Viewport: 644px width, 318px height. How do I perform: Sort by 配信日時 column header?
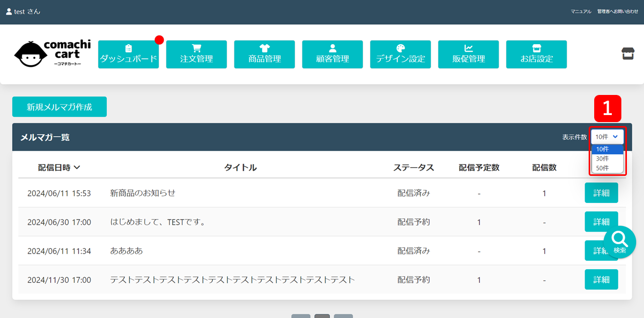click(x=59, y=167)
